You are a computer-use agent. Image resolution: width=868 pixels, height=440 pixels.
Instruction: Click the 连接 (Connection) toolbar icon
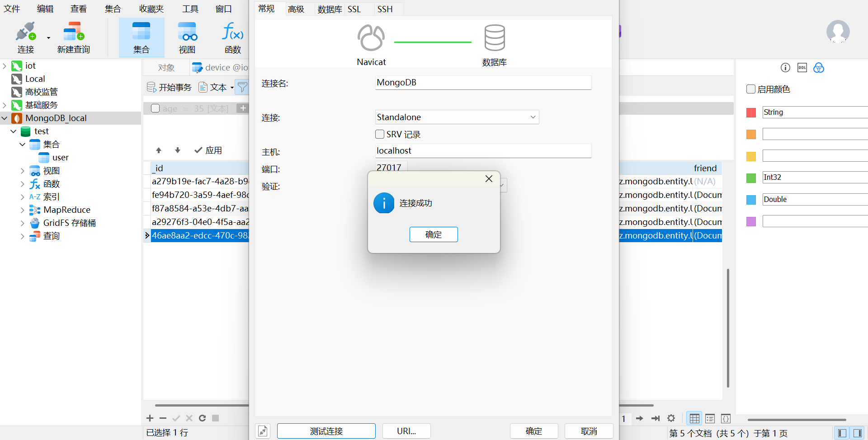coord(25,37)
